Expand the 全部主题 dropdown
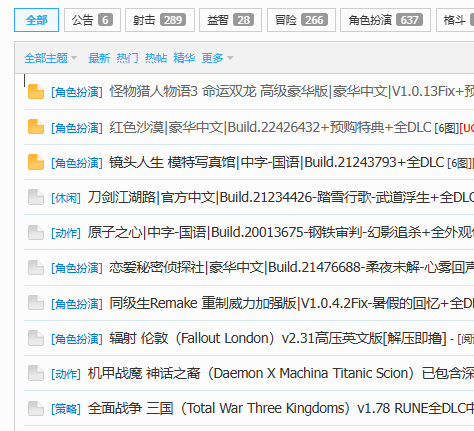This screenshot has height=431, width=474. pyautogui.click(x=50, y=58)
